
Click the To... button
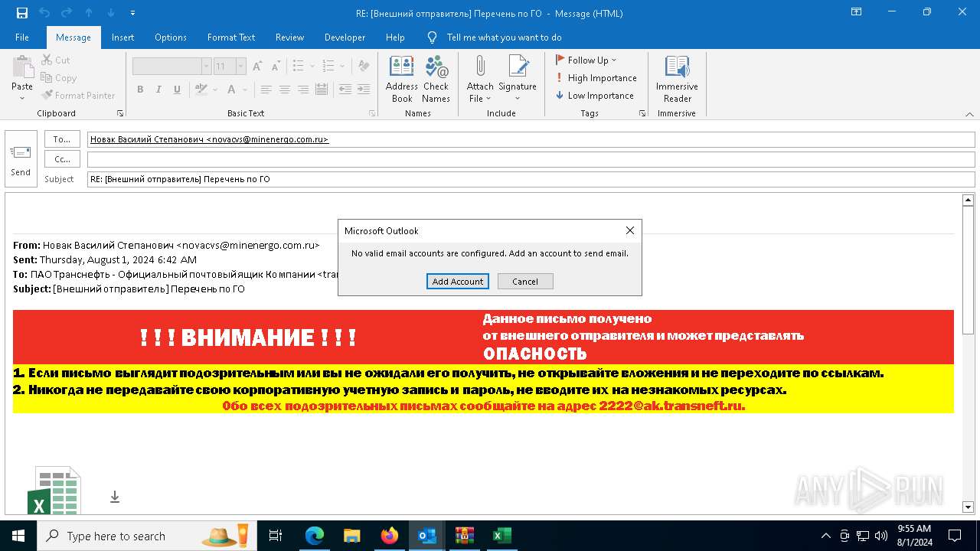pos(62,139)
